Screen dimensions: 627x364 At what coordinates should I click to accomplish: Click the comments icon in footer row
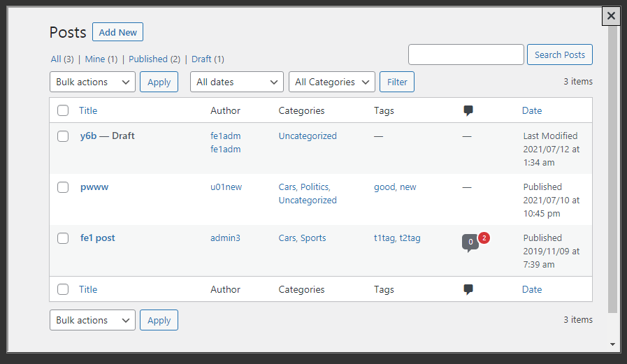point(468,289)
